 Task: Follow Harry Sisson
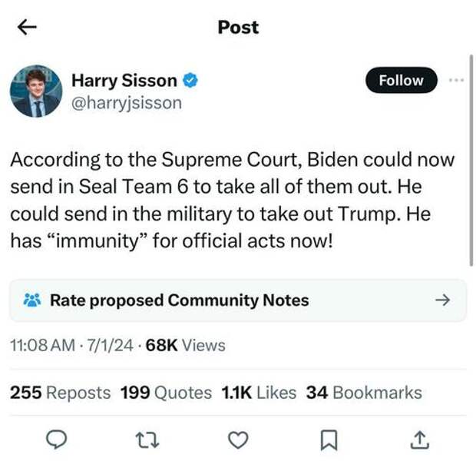click(x=402, y=80)
